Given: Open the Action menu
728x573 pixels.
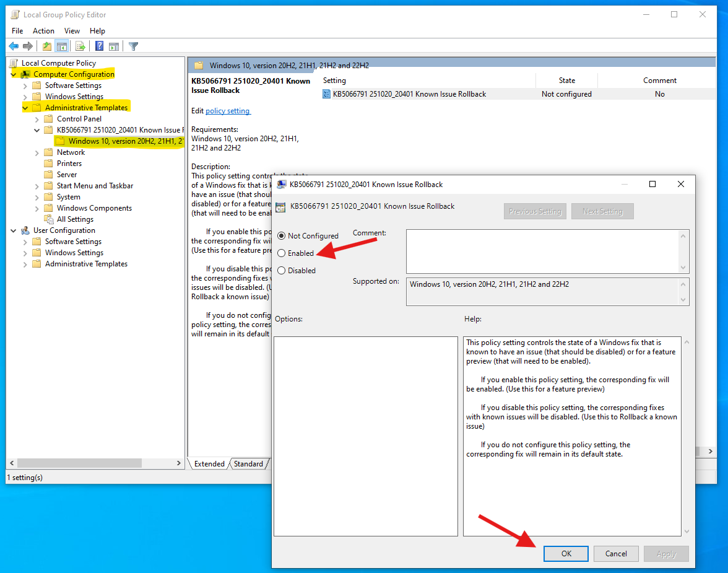Looking at the screenshot, I should pos(43,30).
